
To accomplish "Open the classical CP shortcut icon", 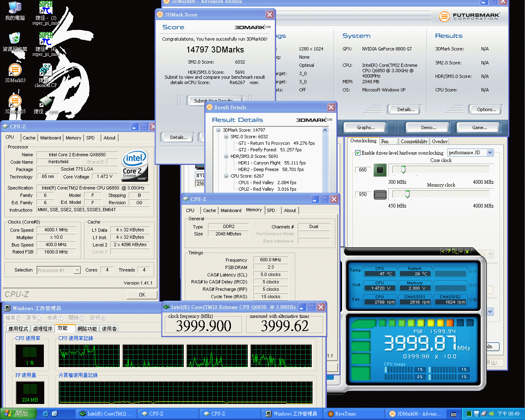I will (46, 70).
